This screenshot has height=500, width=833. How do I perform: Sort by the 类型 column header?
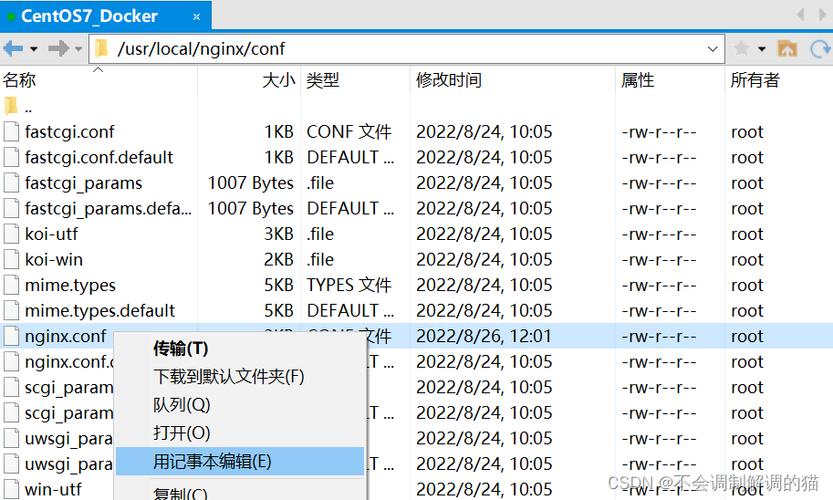pyautogui.click(x=322, y=80)
